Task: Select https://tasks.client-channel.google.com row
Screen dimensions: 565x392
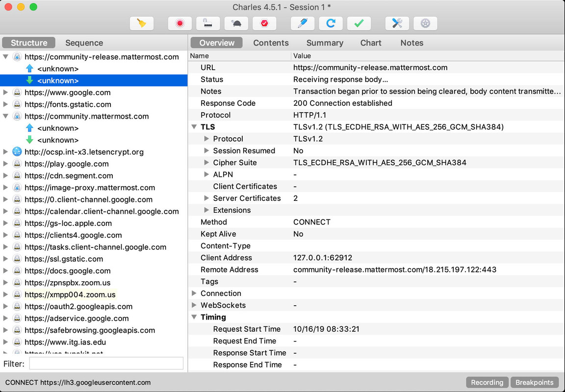Action: [x=94, y=247]
